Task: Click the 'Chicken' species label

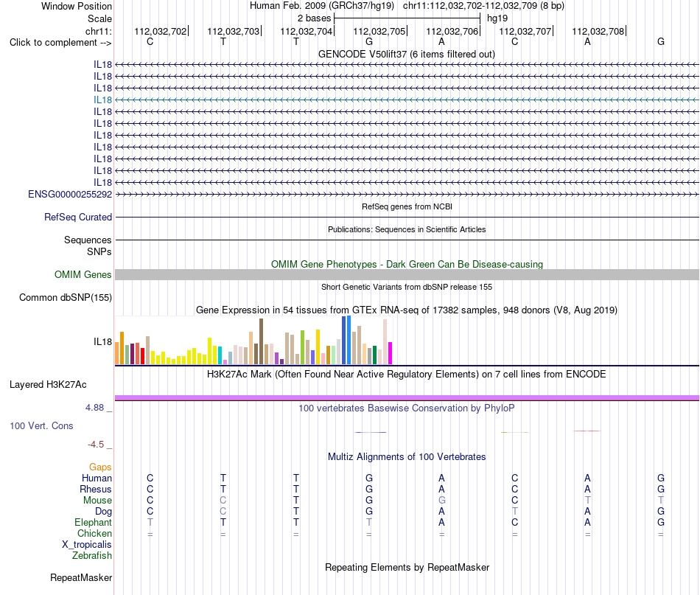Action: tap(94, 533)
